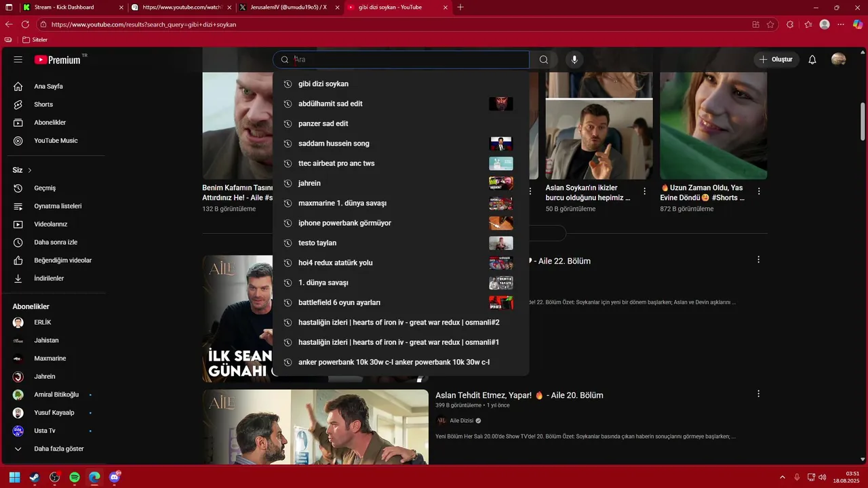Click the YouTube Premium logo

click(58, 60)
